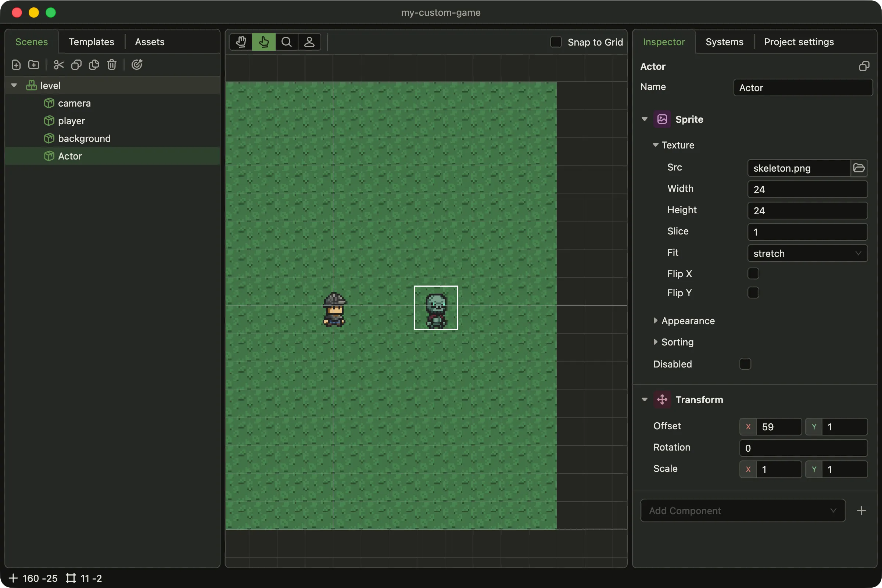
Task: Click the copy icon in Scenes toolbar
Action: 76,65
